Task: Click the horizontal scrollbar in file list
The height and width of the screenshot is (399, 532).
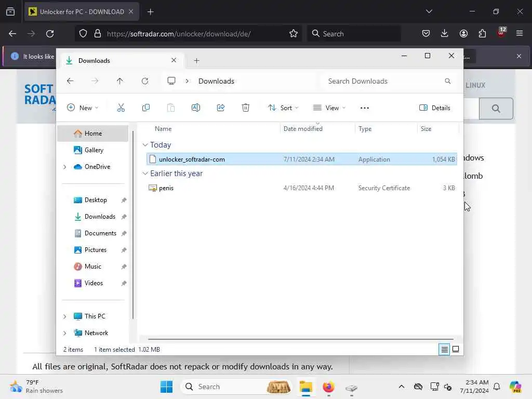Action: pos(301,339)
